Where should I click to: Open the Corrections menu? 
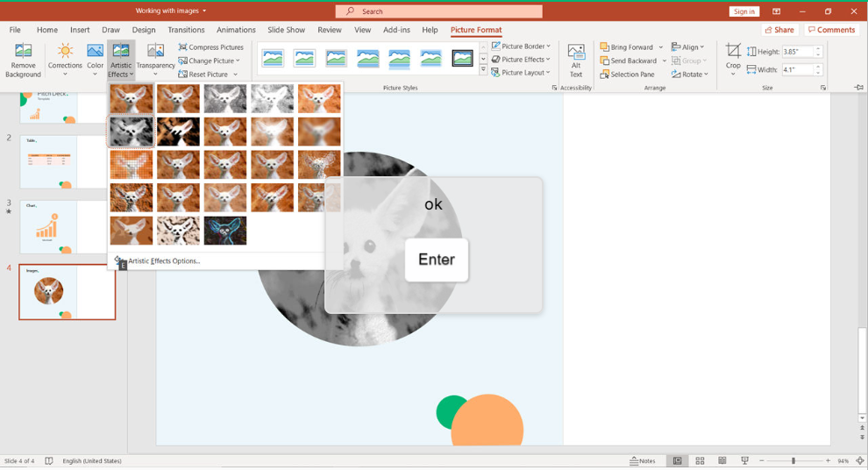click(x=65, y=61)
